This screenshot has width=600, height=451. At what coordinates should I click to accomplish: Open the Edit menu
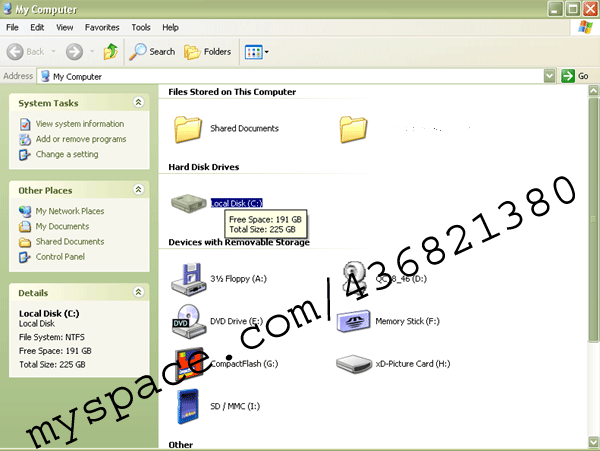tap(37, 28)
